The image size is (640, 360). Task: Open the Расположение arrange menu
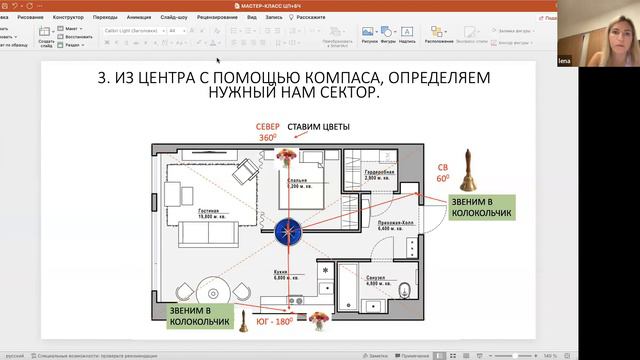(x=439, y=34)
